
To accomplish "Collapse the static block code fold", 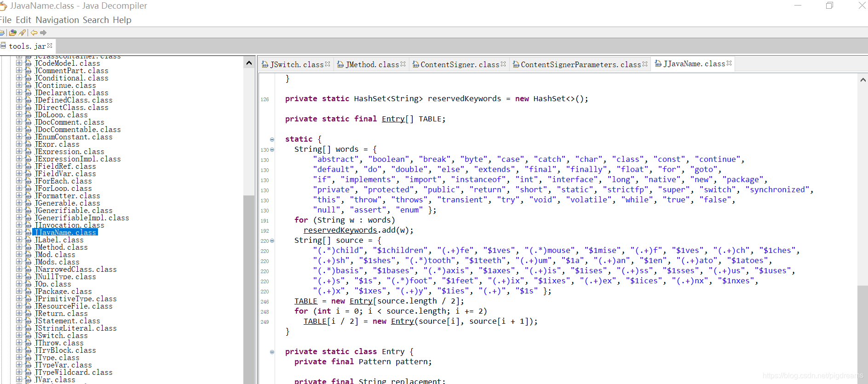I will click(x=272, y=139).
